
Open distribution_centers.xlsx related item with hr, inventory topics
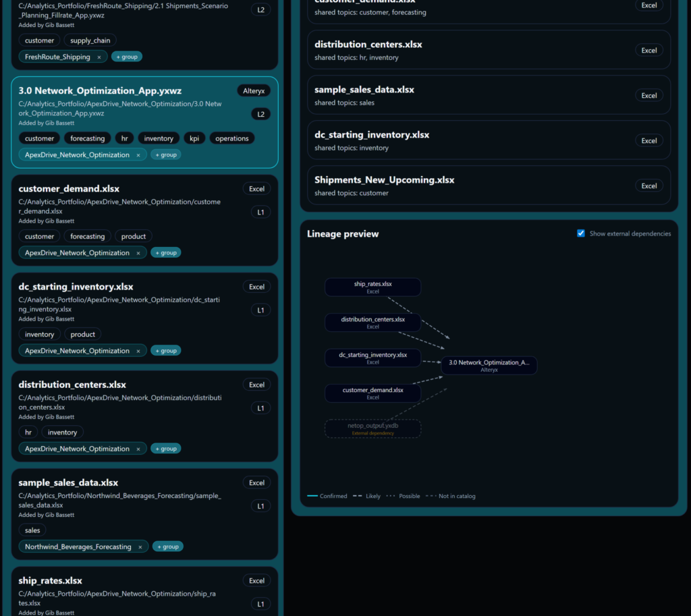coord(489,50)
